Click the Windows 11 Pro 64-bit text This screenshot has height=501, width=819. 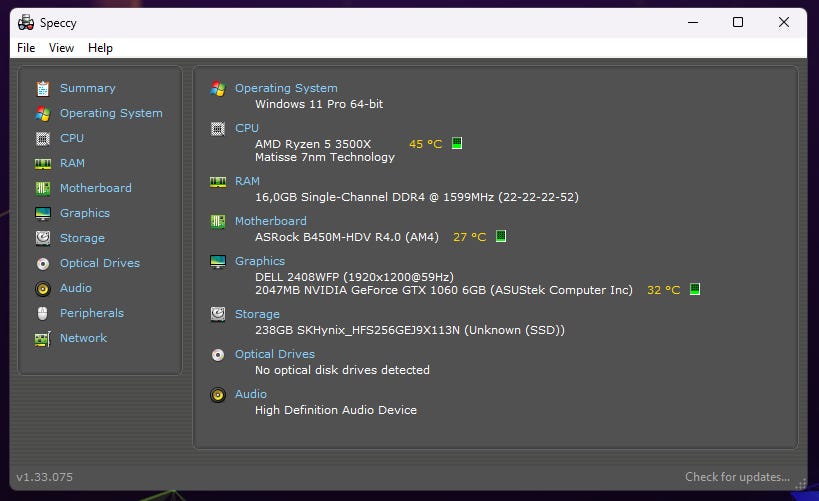coord(319,104)
